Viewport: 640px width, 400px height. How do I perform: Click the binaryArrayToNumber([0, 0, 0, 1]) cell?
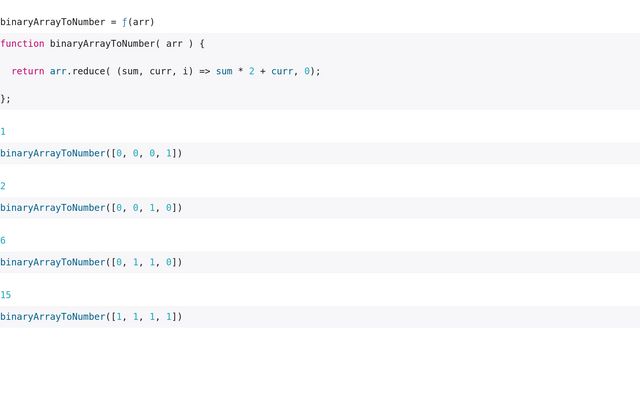(91, 153)
